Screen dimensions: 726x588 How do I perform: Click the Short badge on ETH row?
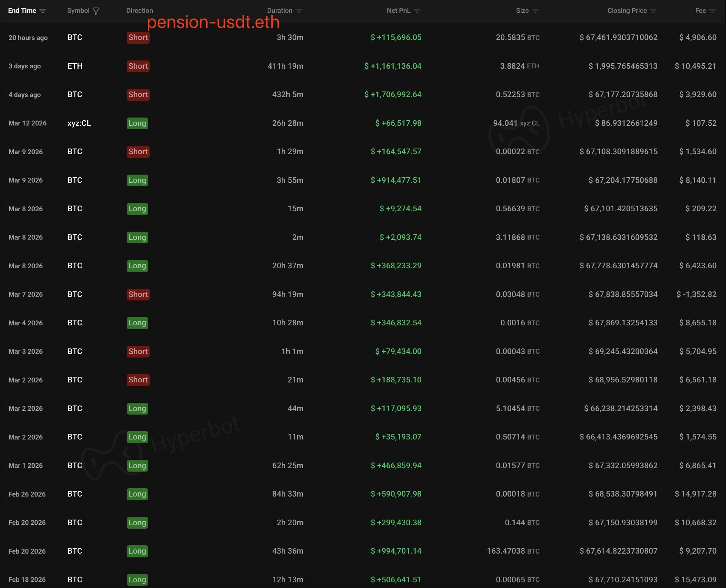tap(138, 66)
